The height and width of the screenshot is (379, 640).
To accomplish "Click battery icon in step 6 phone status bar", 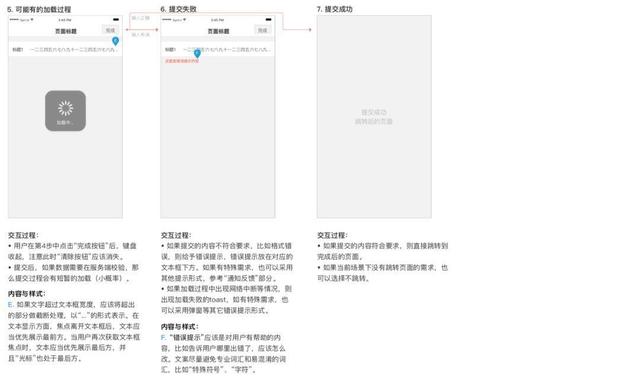I will coord(268,20).
